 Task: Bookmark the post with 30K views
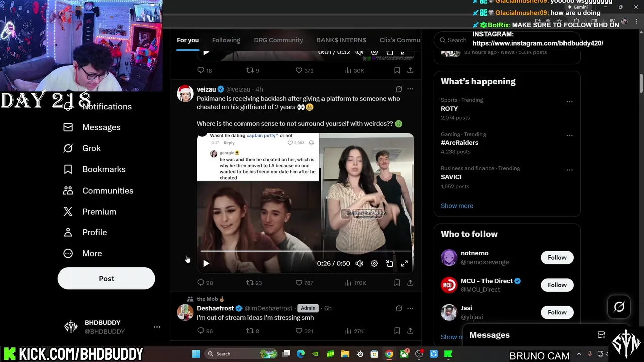coord(397,71)
